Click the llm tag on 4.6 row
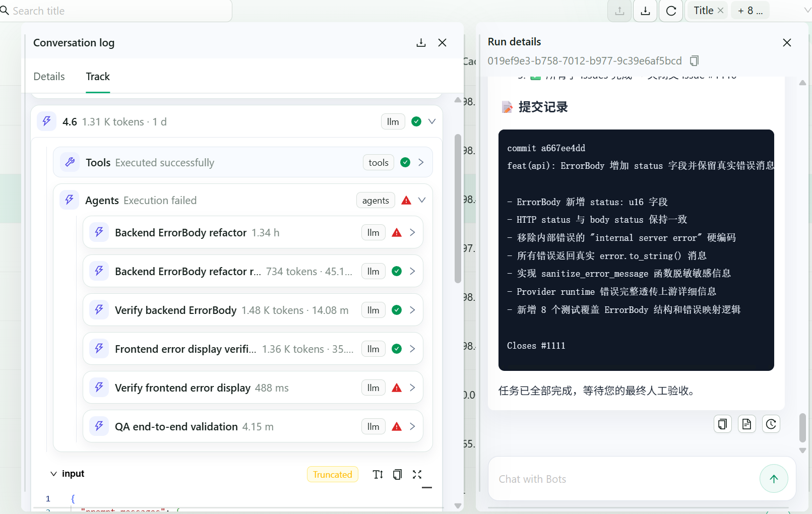 (393, 121)
